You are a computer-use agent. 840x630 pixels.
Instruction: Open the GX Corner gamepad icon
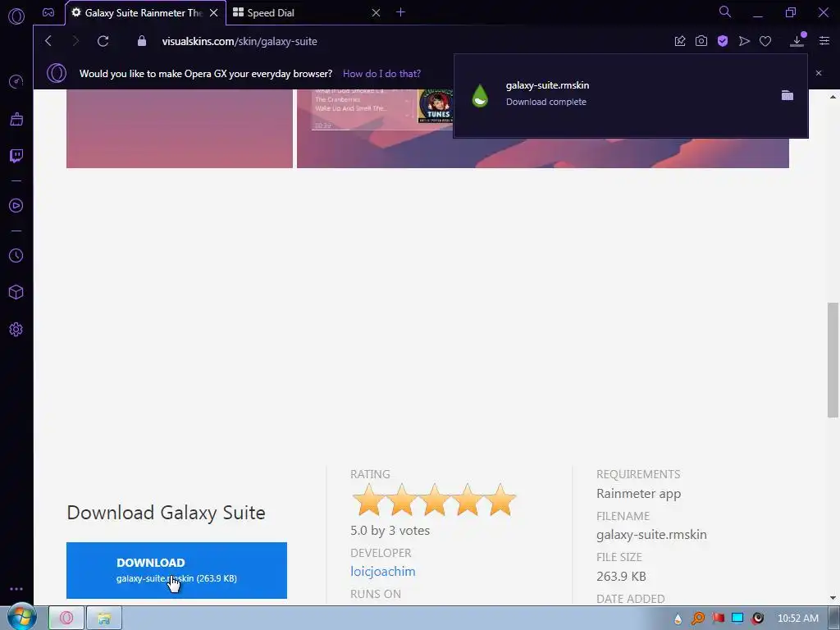click(48, 13)
